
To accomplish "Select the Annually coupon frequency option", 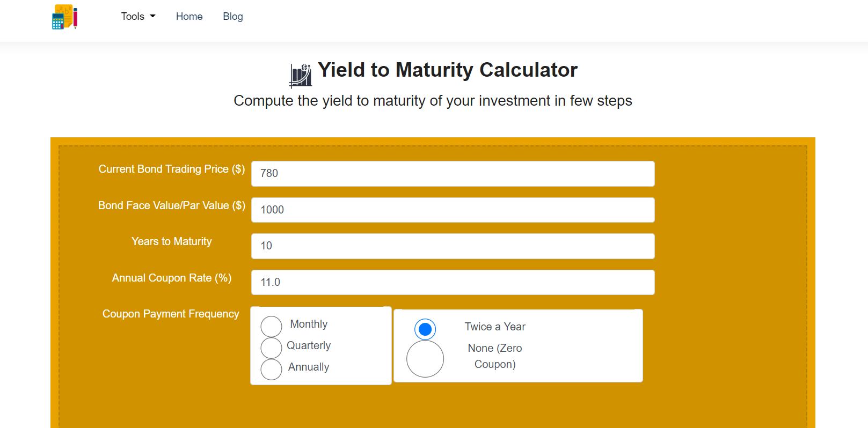I will click(x=271, y=369).
